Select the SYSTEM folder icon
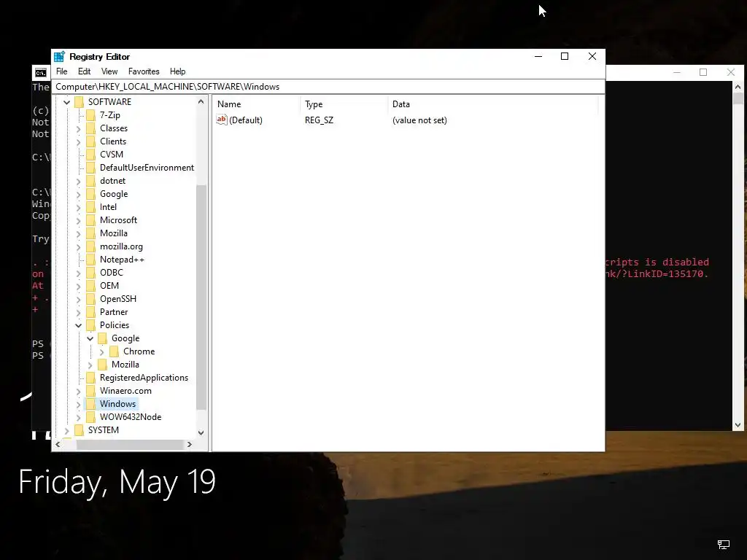This screenshot has width=747, height=560. click(79, 430)
